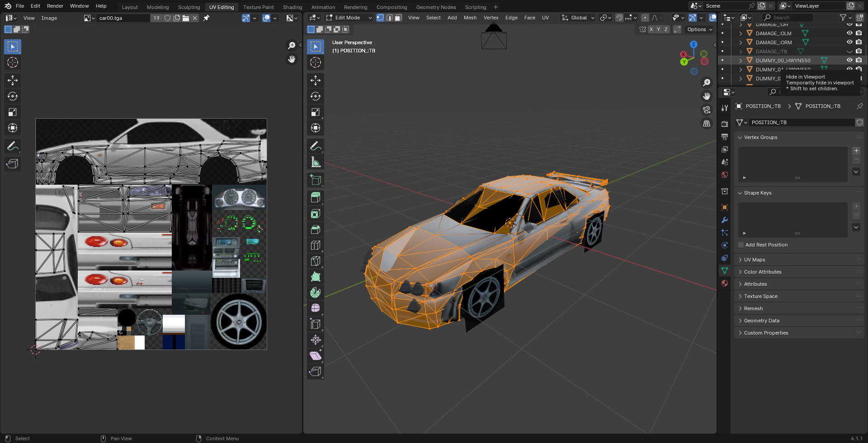Select the Extrude Region tool
868x443 pixels.
coord(316,197)
